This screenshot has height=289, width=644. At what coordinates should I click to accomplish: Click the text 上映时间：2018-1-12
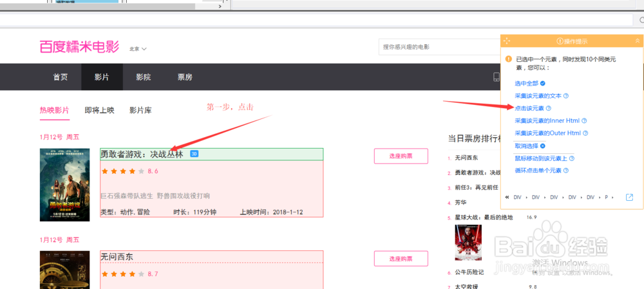272,212
